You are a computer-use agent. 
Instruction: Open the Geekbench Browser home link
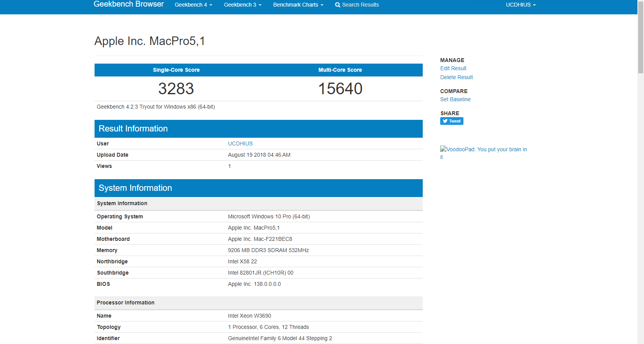coord(129,4)
